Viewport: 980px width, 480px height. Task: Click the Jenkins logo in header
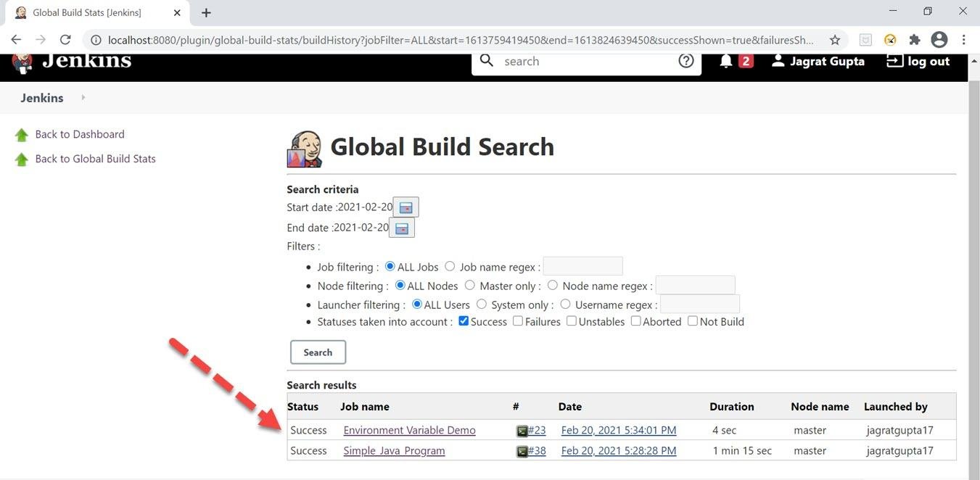[73, 62]
